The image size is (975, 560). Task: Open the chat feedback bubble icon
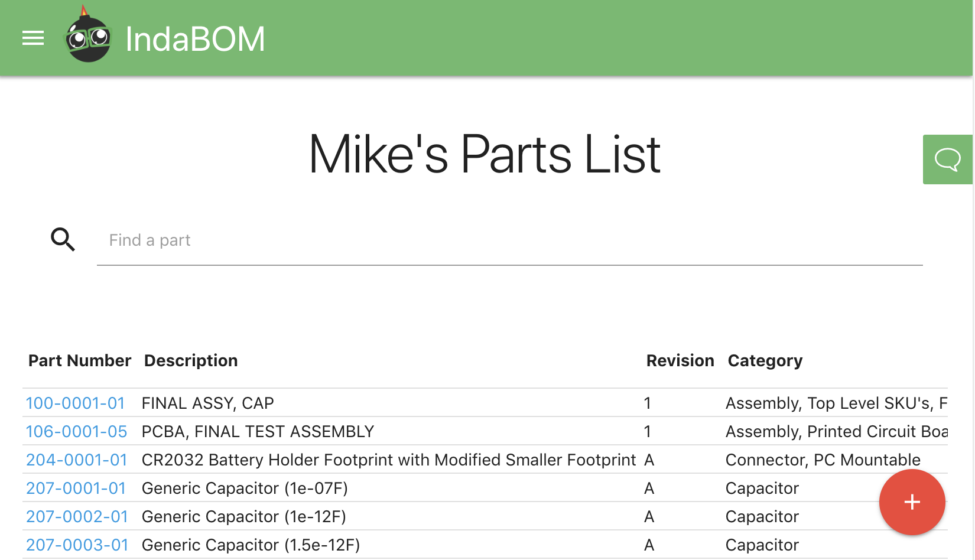[x=947, y=159]
